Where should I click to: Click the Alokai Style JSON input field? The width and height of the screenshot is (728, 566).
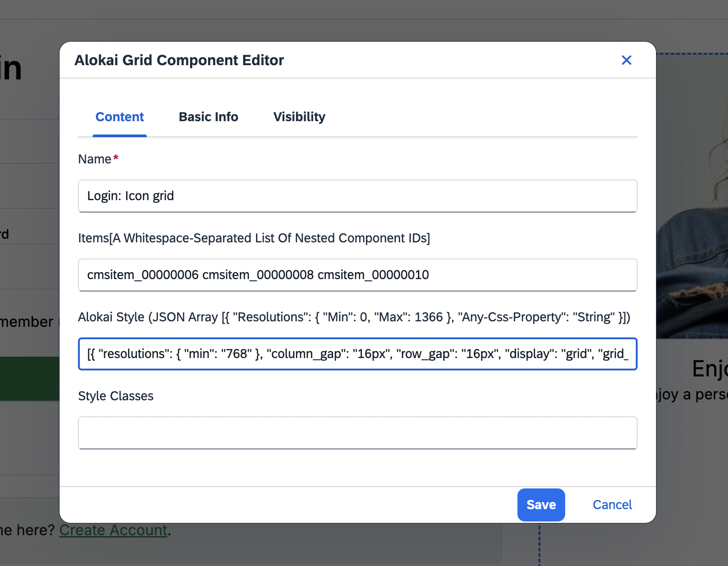pos(358,354)
